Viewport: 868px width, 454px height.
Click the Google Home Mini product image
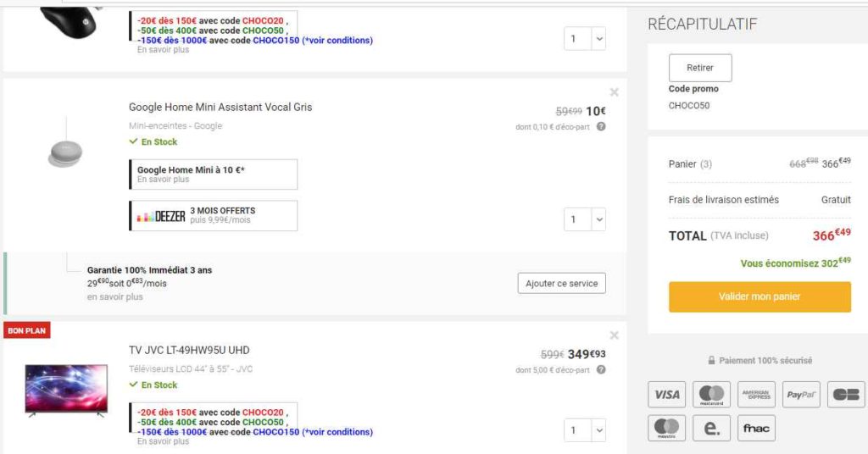coord(65,152)
